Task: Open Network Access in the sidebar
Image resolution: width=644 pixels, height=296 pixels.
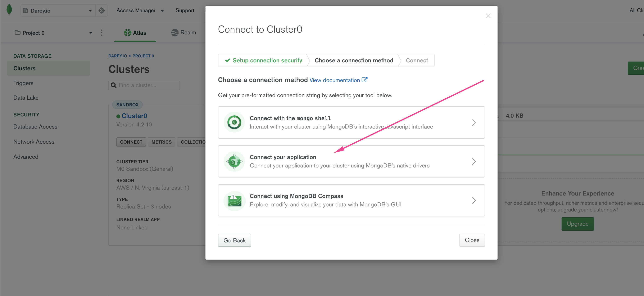Action: [34, 142]
